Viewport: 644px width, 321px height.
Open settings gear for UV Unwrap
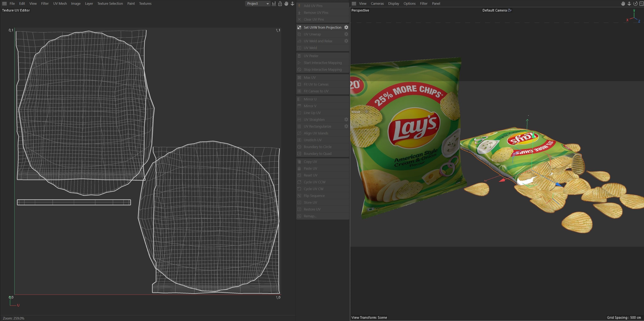click(x=346, y=34)
